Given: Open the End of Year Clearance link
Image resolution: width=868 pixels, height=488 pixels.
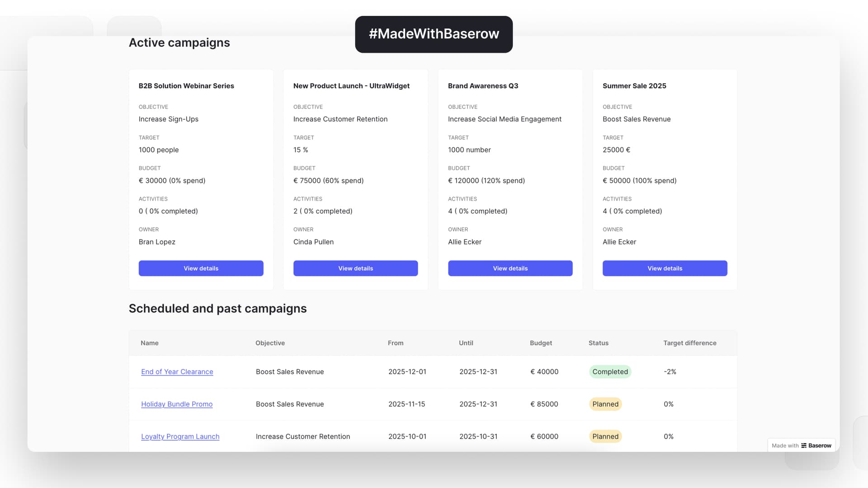Looking at the screenshot, I should tap(177, 371).
